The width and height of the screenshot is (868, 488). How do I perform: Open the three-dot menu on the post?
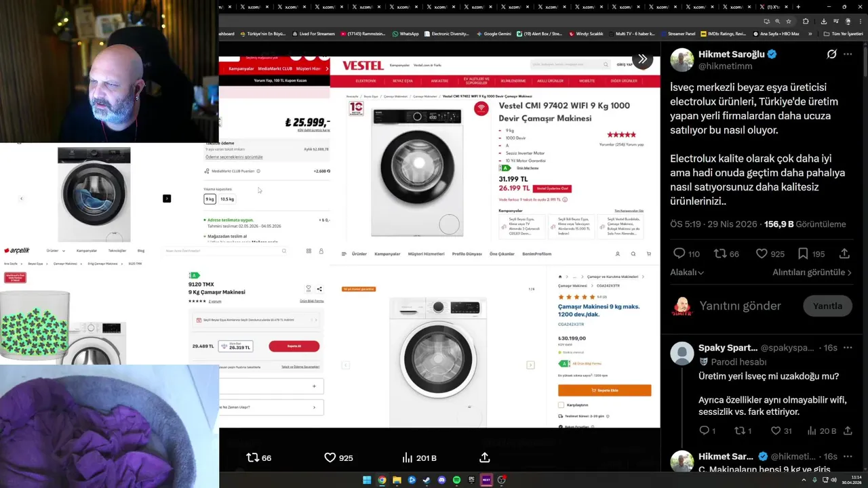click(848, 54)
